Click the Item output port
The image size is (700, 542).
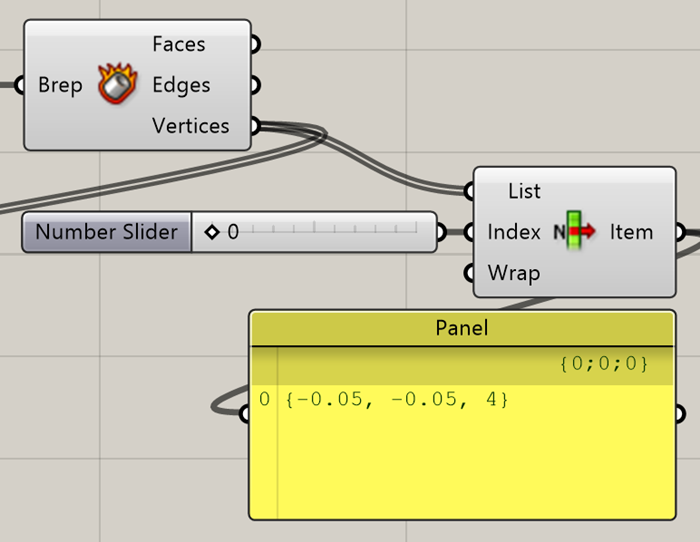(678, 232)
